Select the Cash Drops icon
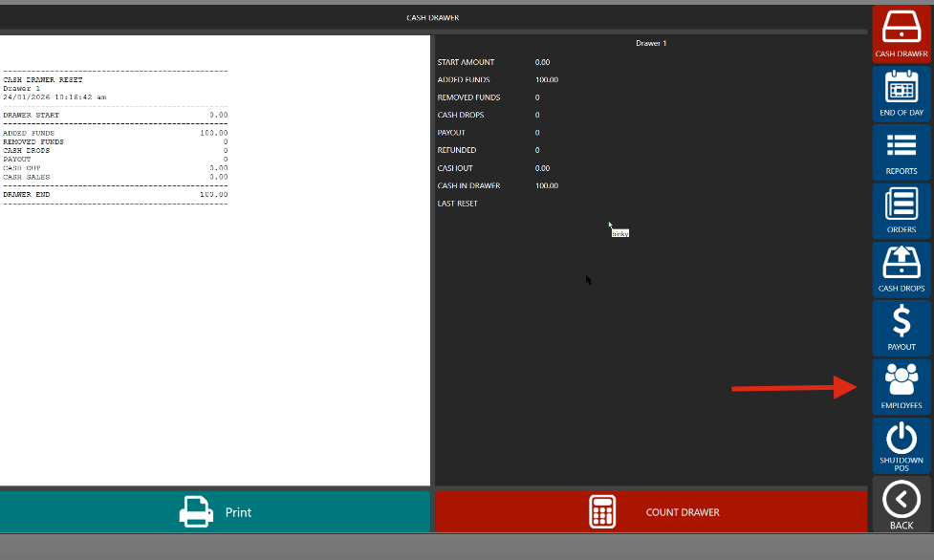Viewport: 934px width, 560px height. (901, 263)
